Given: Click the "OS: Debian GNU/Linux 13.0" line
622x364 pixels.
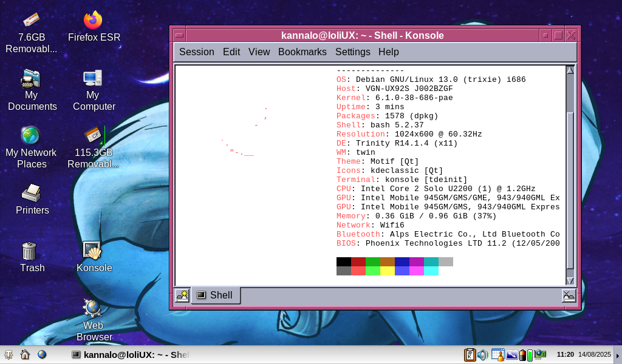Looking at the screenshot, I should [431, 79].
